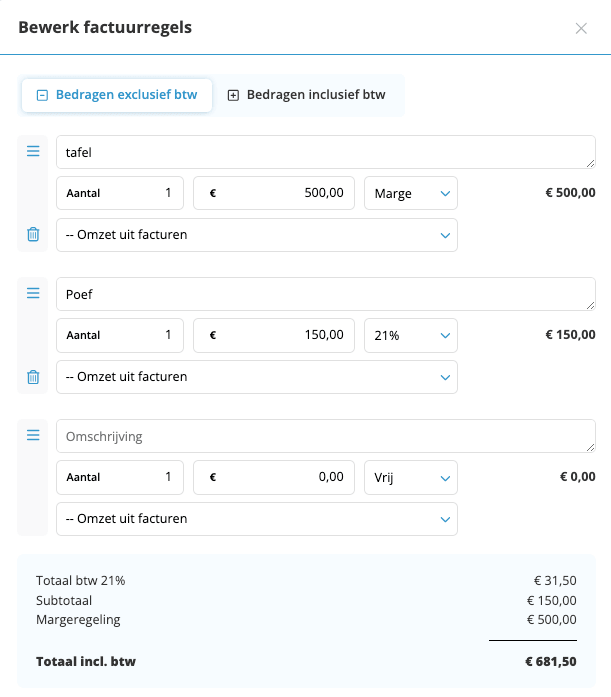Viewport: 611px width, 697px height.
Task: Click the Poef description field
Action: tap(325, 294)
